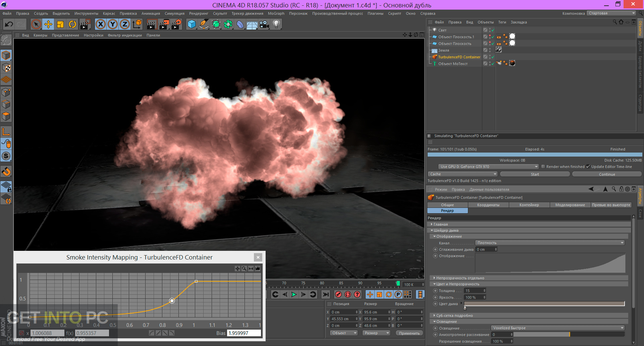Switch to Контейнер tab
644x346 pixels.
529,205
